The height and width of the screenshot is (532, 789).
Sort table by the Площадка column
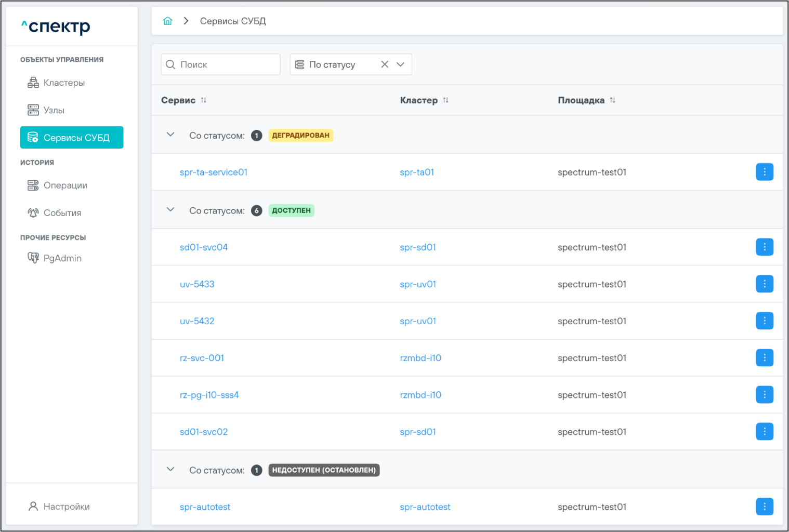pyautogui.click(x=612, y=100)
